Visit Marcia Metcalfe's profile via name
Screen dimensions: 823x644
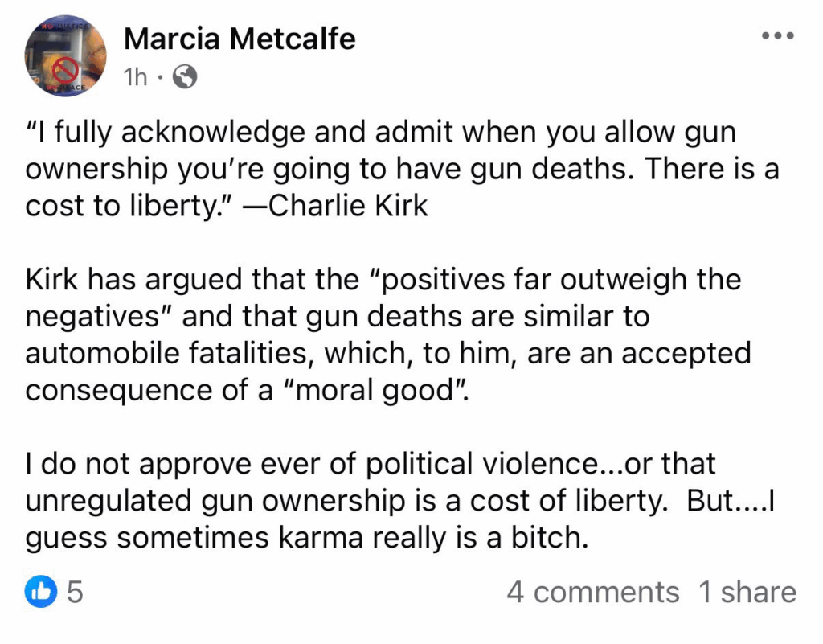coord(240,38)
